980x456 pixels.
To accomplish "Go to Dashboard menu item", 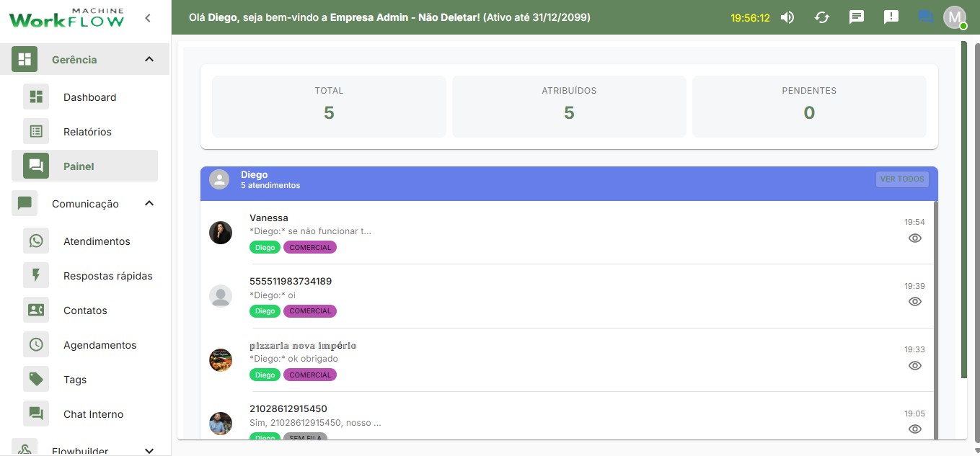I will pyautogui.click(x=89, y=97).
